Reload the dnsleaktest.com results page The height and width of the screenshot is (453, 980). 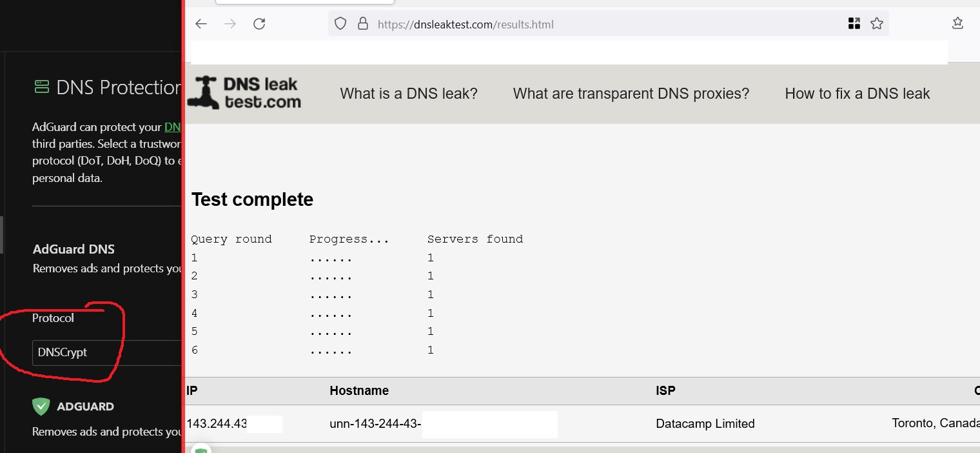click(259, 23)
